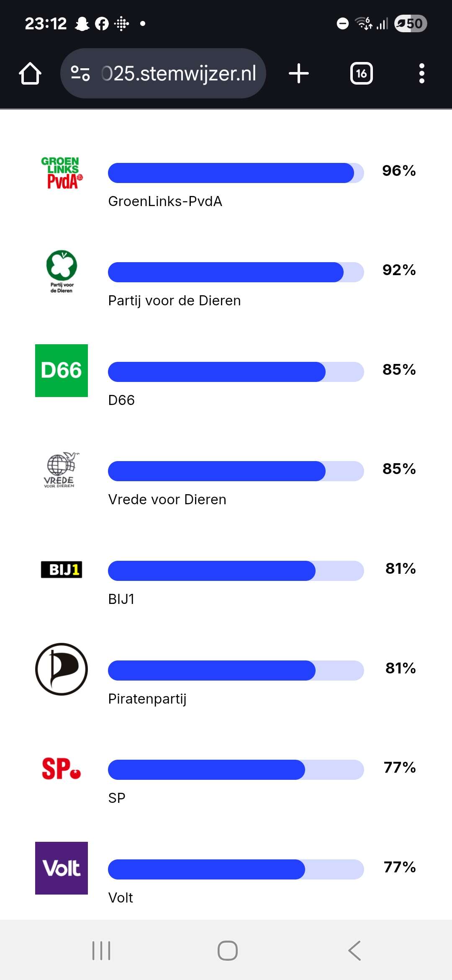The height and width of the screenshot is (980, 452).
Task: Click the stemwijzer.nl address bar
Action: [x=179, y=74]
